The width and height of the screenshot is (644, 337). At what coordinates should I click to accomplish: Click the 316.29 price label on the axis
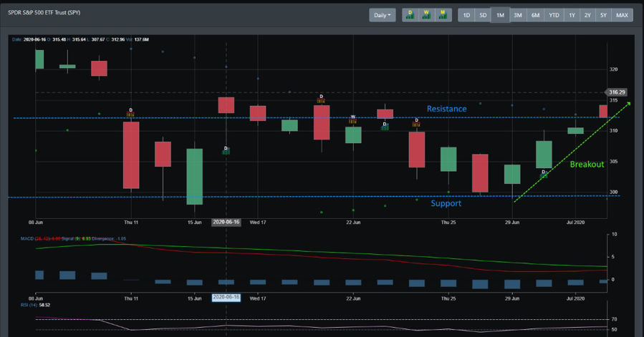coord(617,92)
